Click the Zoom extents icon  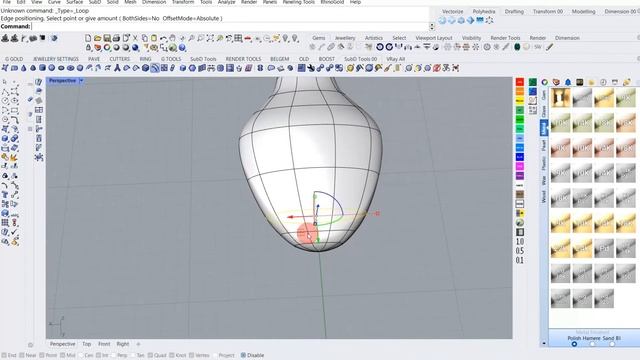pos(210,38)
